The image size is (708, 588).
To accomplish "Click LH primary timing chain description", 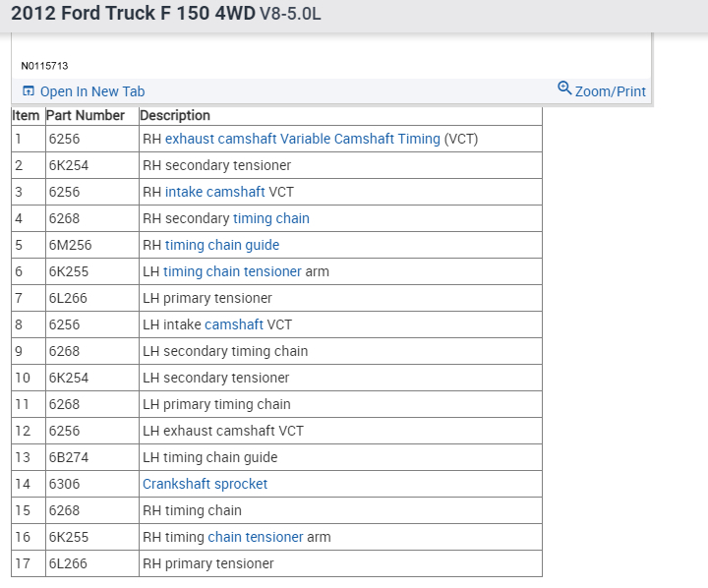I will point(216,405).
